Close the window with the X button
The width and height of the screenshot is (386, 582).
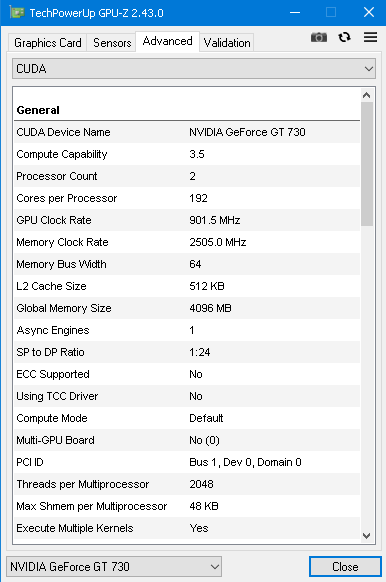pos(369,13)
